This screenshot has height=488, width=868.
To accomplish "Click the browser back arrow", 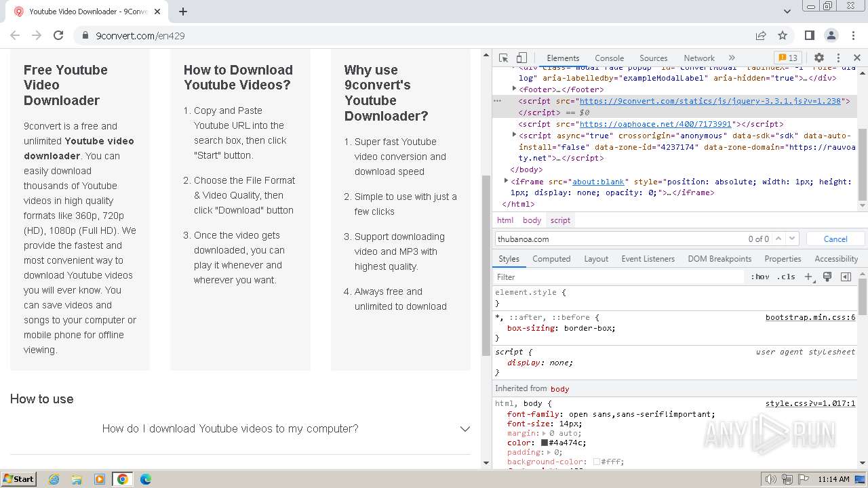I will point(15,35).
